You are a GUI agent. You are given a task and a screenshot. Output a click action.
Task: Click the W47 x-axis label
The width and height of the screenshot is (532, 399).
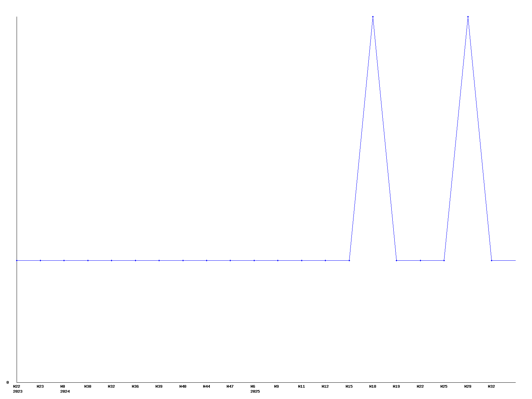tap(230, 386)
